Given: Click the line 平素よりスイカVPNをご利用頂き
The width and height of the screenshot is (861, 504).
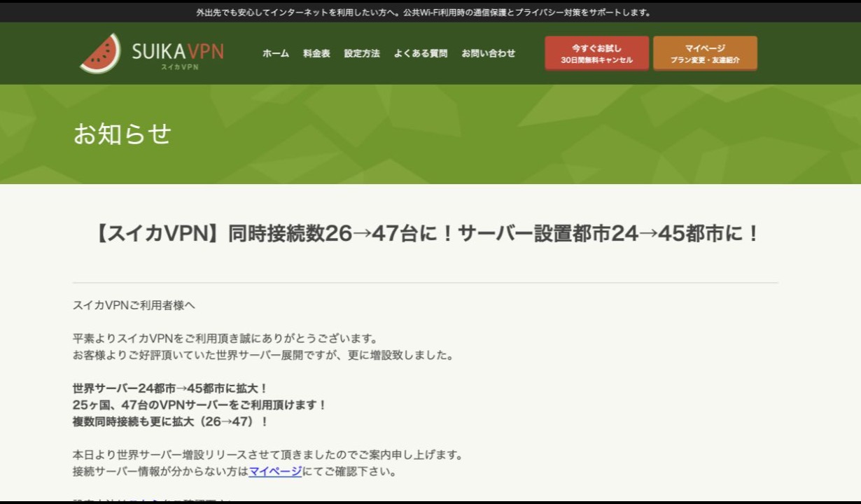Looking at the screenshot, I should coord(226,338).
